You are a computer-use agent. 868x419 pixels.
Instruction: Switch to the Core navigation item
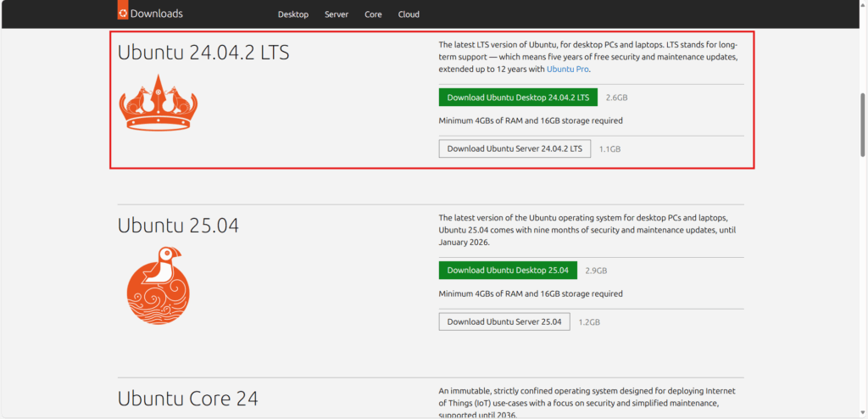click(373, 14)
